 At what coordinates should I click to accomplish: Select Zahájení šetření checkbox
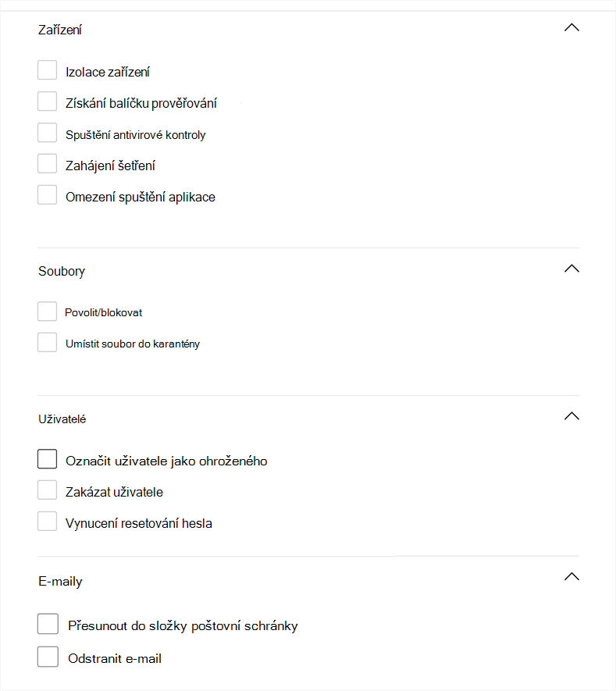pyautogui.click(x=48, y=164)
